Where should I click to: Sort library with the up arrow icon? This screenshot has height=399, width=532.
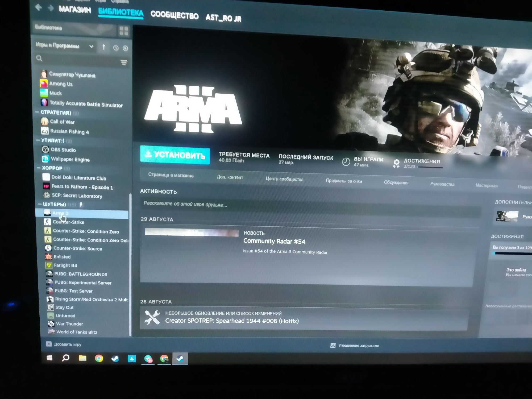[x=104, y=47]
